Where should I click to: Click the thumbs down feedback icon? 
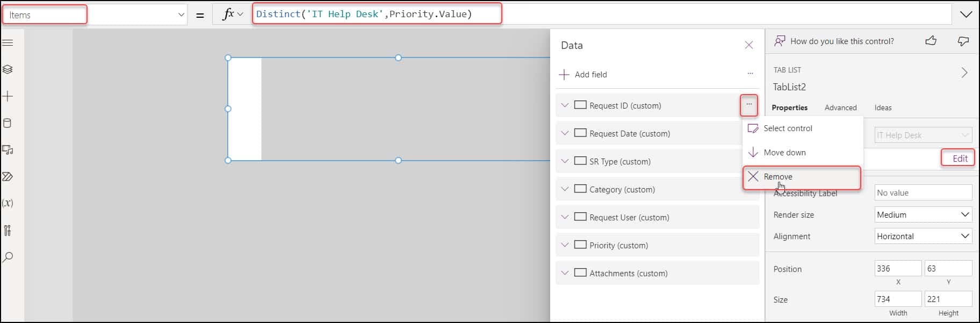963,41
